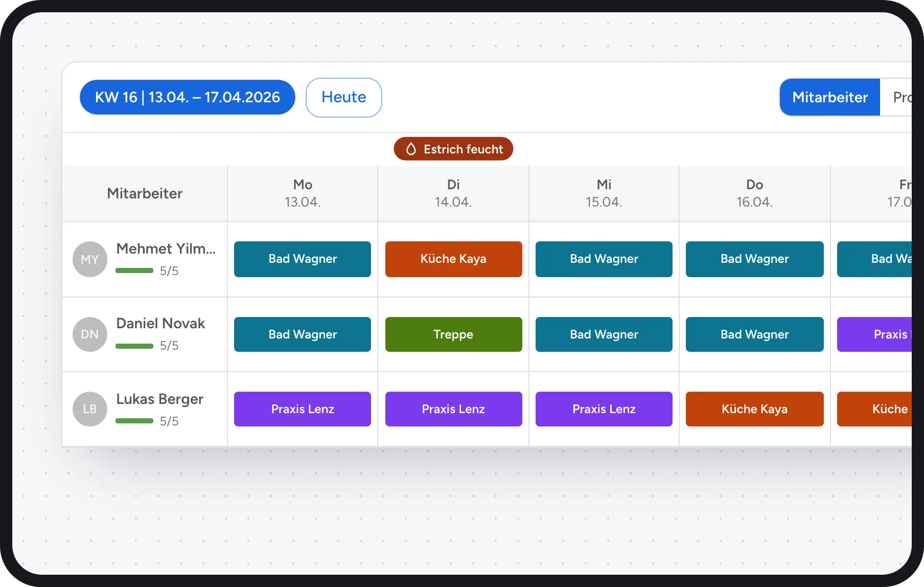Select the Mehmet Yilm... employee name
The image size is (924, 587).
coord(166,249)
